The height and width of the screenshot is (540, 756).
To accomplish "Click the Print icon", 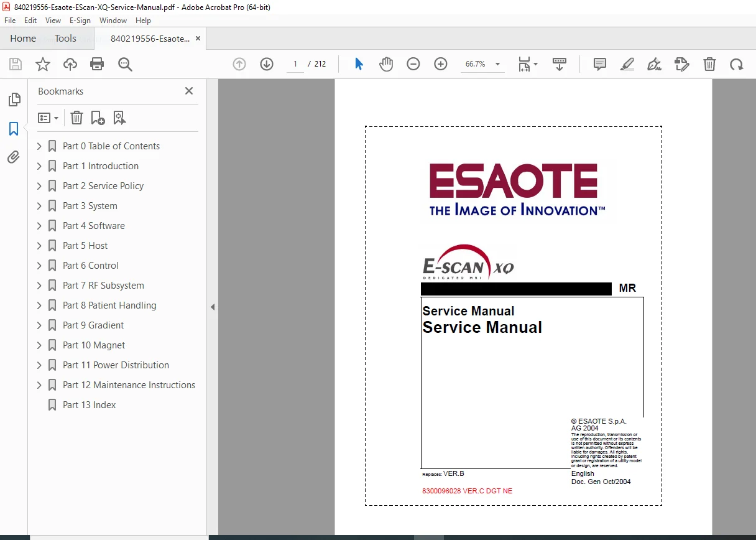I will point(97,64).
